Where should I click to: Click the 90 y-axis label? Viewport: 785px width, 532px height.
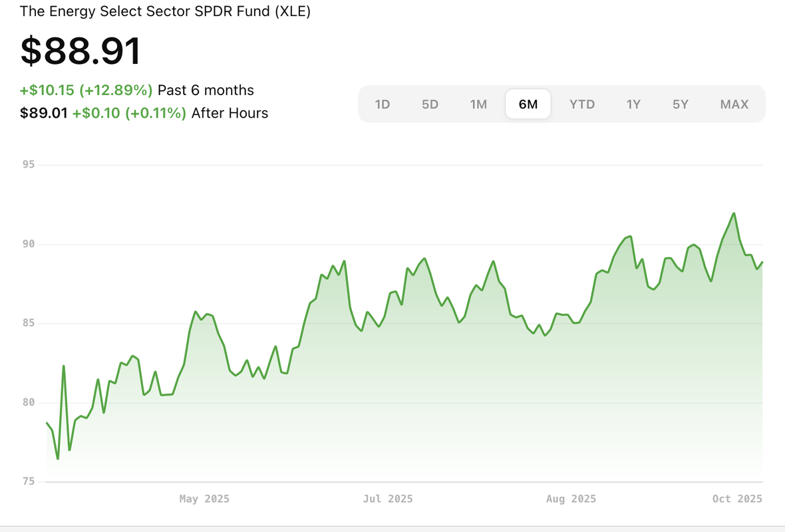pyautogui.click(x=29, y=244)
